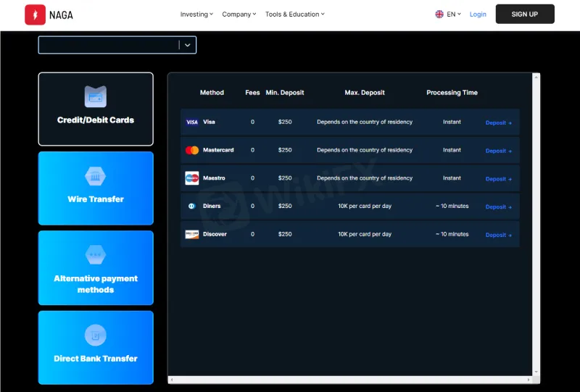
Task: Select the Credit/Debit Cards tab
Action: click(96, 109)
